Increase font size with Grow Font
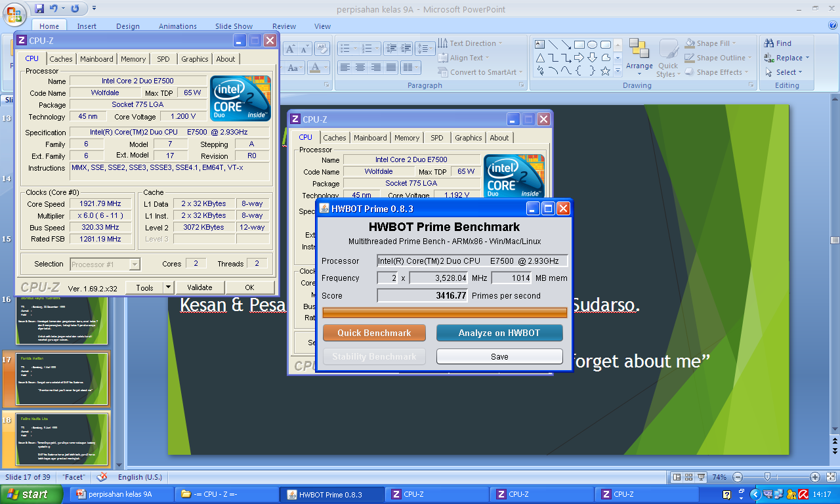The width and height of the screenshot is (840, 504). tap(290, 49)
